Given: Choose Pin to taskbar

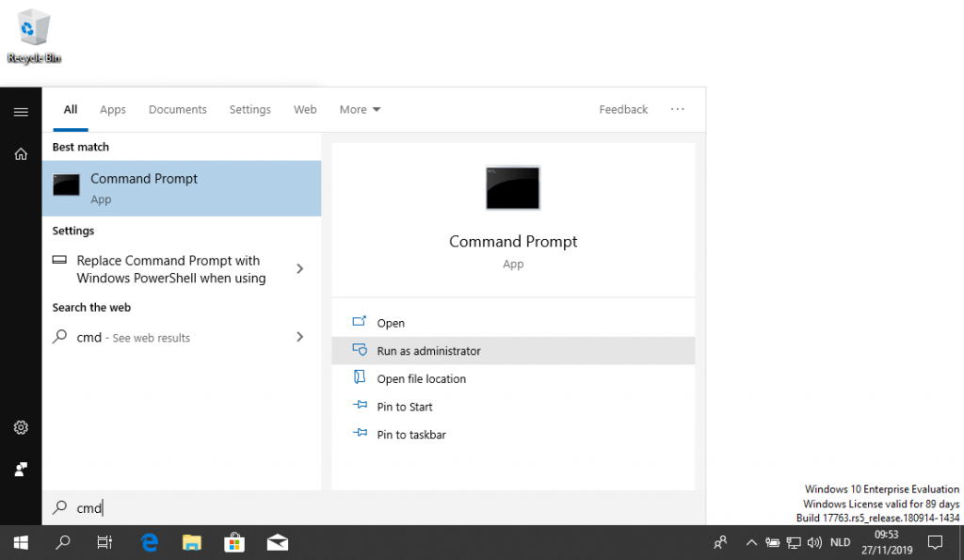Looking at the screenshot, I should tap(513, 434).
